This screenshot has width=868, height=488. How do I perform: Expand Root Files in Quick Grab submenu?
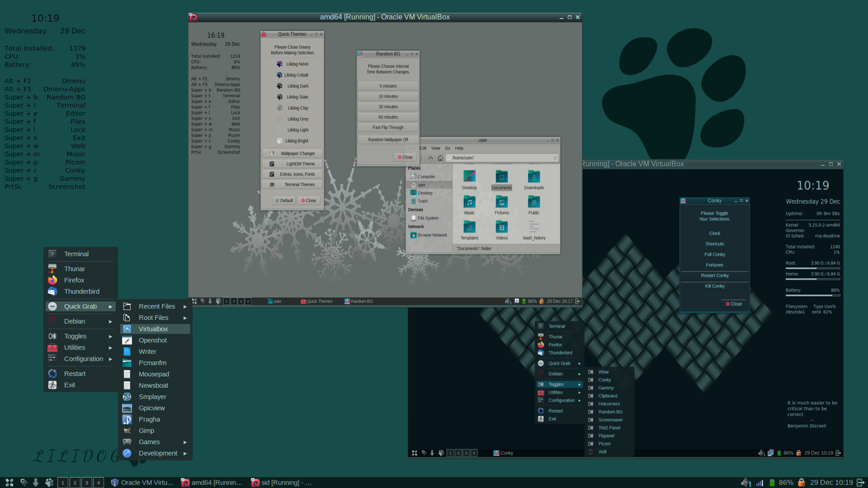coord(155,317)
